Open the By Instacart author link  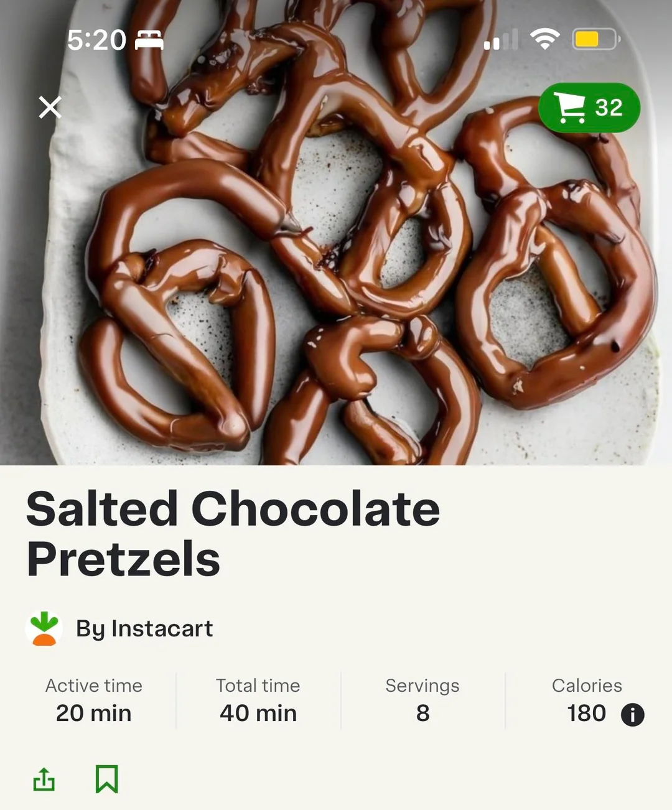pos(144,628)
